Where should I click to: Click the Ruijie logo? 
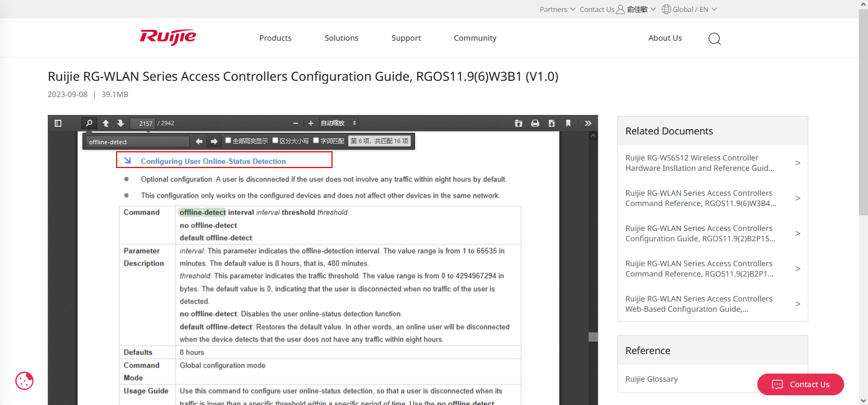pos(168,37)
